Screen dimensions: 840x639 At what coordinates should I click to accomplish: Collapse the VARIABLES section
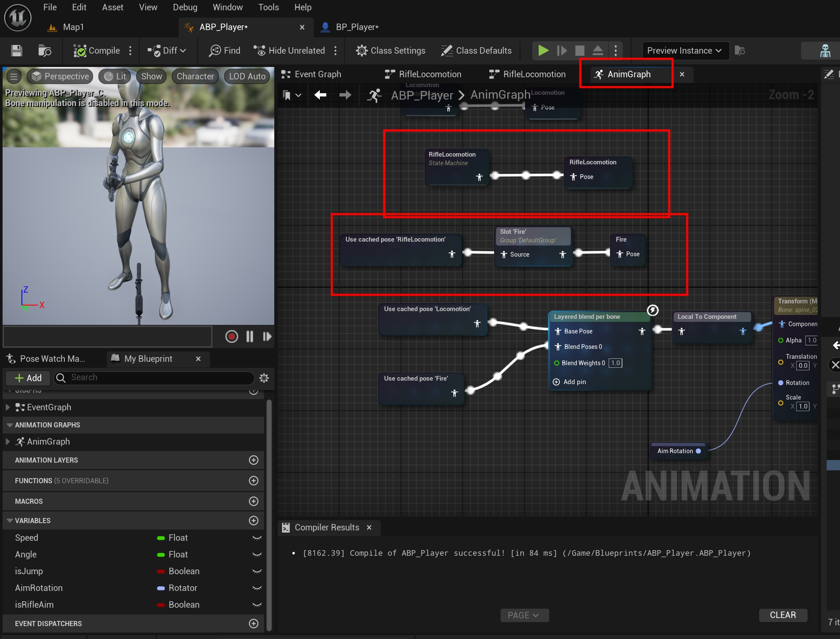(9, 521)
